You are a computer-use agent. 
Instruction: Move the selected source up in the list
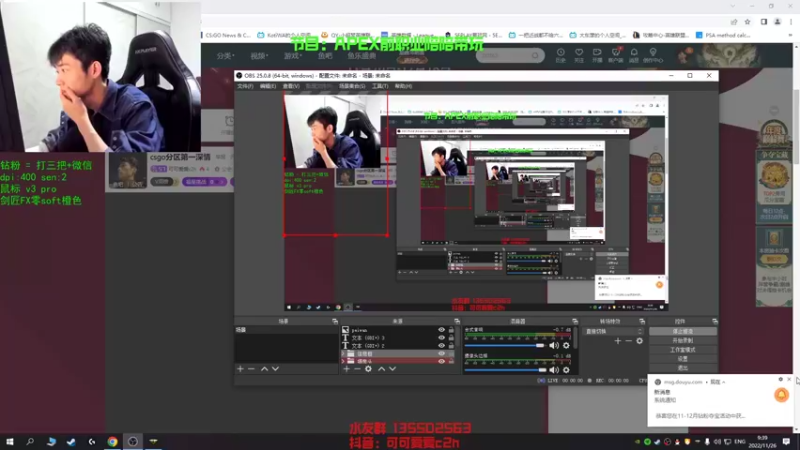click(x=381, y=368)
